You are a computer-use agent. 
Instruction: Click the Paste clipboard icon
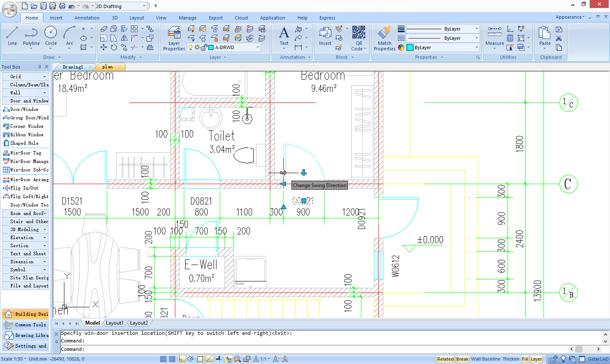[x=545, y=36]
